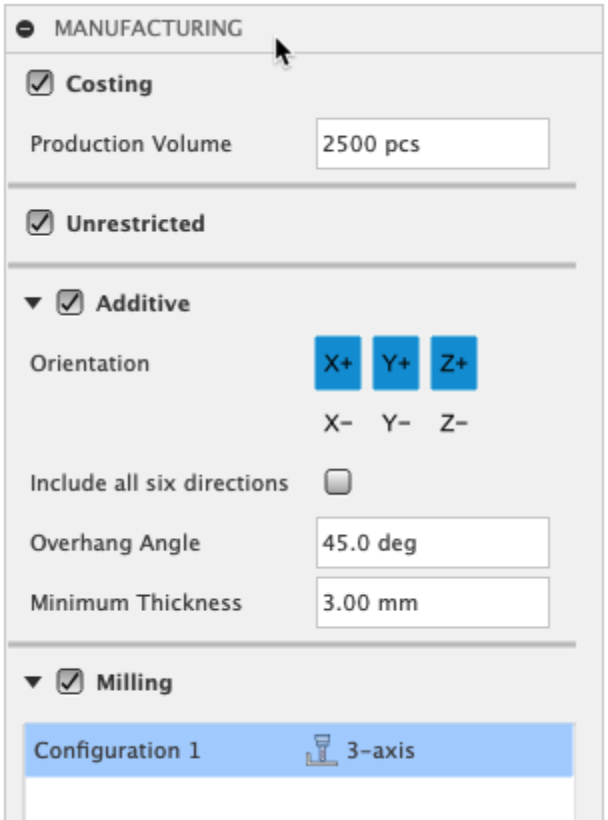Enable X- orientation direction
608x820 pixels.
point(338,424)
